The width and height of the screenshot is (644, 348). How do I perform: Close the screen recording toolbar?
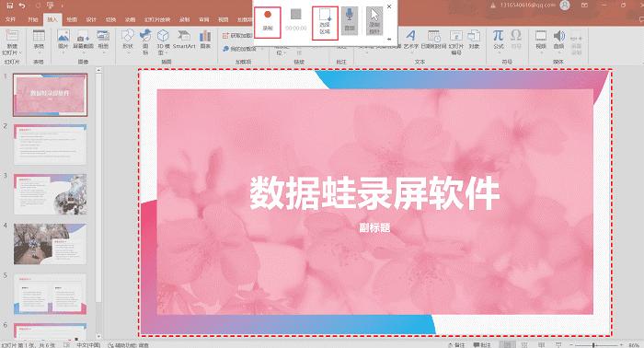(x=389, y=6)
